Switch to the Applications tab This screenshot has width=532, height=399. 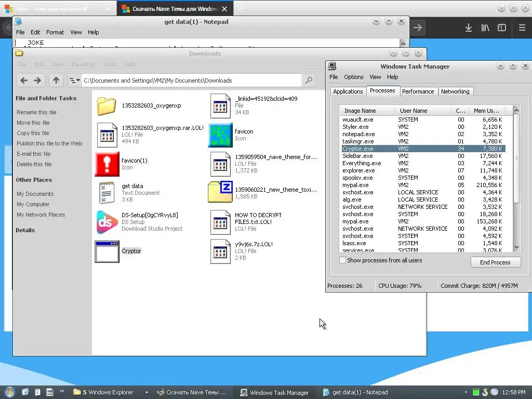click(348, 91)
